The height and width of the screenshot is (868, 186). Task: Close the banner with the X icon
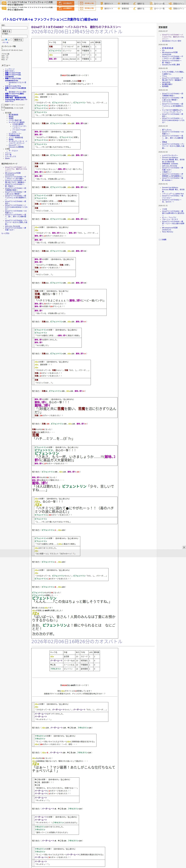click(184, 548)
